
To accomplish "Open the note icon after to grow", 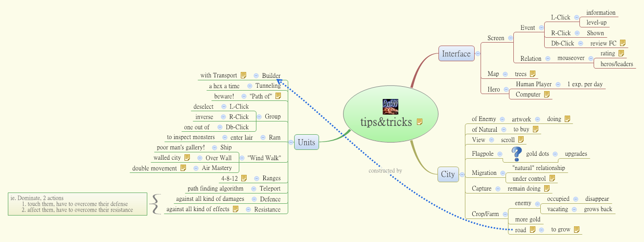I will coord(576,229).
